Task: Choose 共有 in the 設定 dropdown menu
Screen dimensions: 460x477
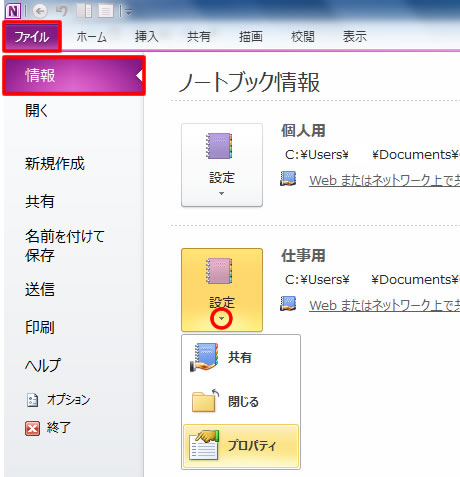Action: (x=241, y=357)
